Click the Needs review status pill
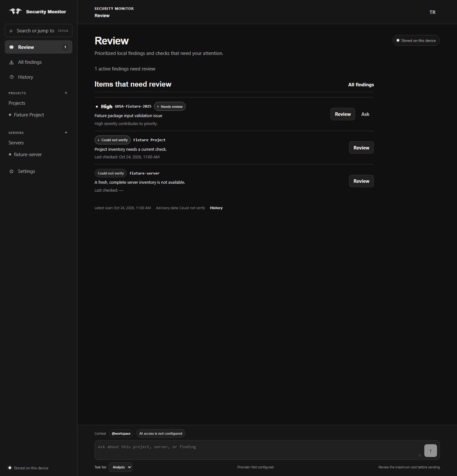 pos(170,107)
